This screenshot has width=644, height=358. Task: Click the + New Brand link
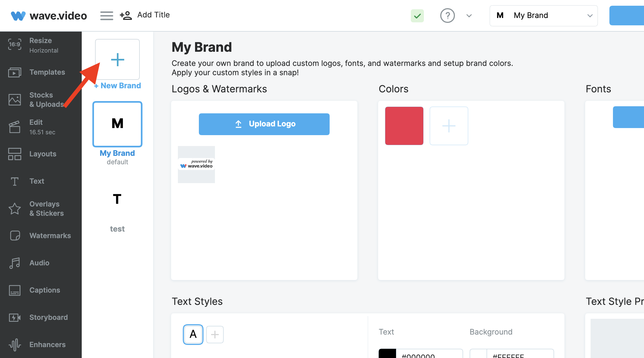tap(117, 86)
